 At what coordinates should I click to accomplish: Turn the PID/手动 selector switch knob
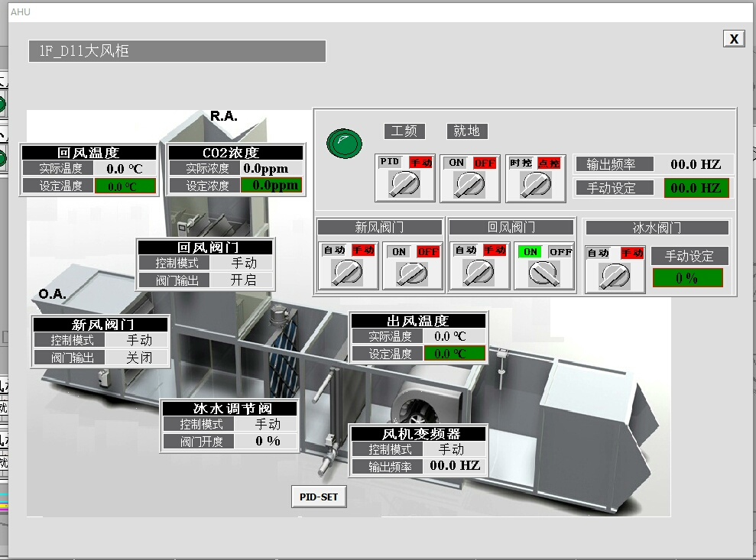coord(405,184)
